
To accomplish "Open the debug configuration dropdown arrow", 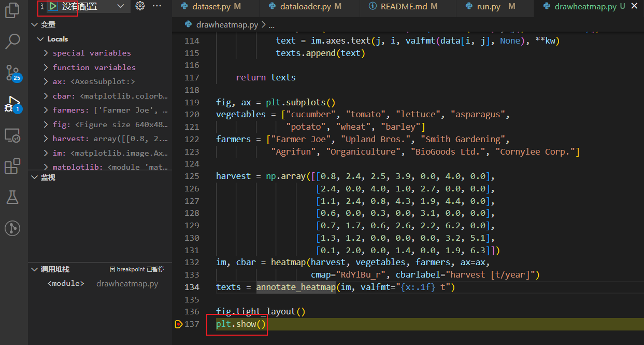I will coord(120,6).
